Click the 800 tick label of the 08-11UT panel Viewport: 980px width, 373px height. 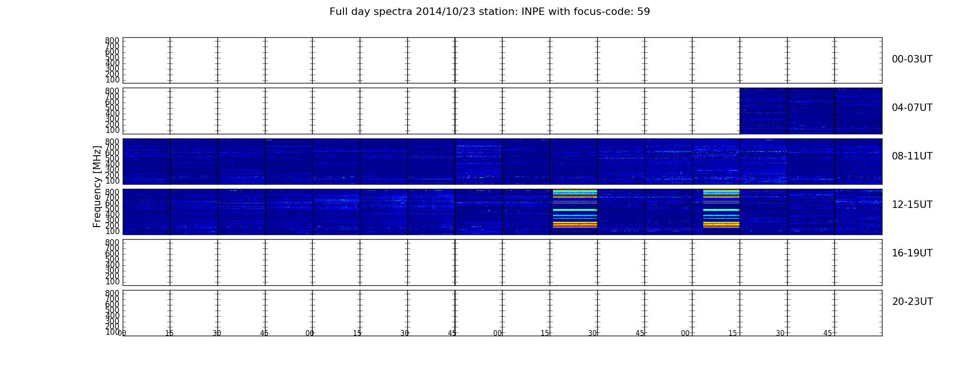[112, 142]
